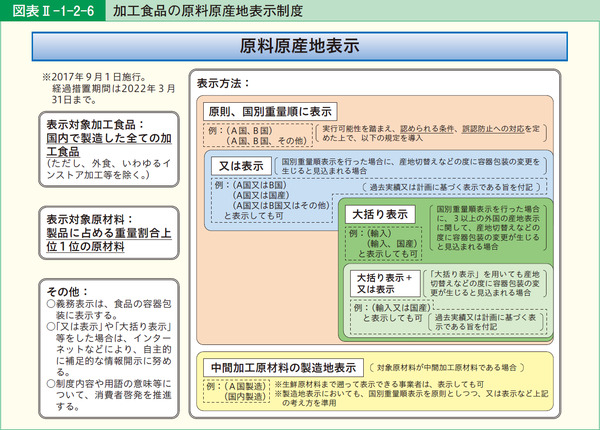This screenshot has height=430, width=600.
Task: Click the condition text 「大括り表示」を用いても産地切替え
Action: click(x=485, y=283)
